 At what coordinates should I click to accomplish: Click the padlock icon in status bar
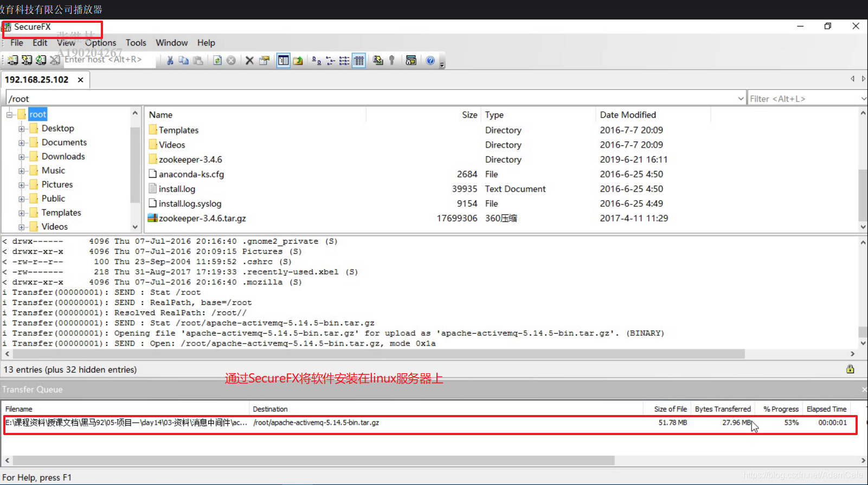point(850,369)
